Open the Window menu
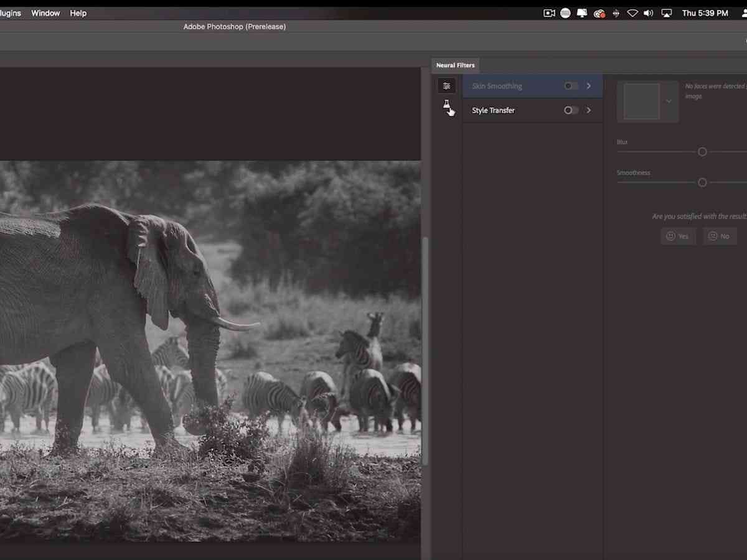The width and height of the screenshot is (747, 560). pyautogui.click(x=47, y=13)
